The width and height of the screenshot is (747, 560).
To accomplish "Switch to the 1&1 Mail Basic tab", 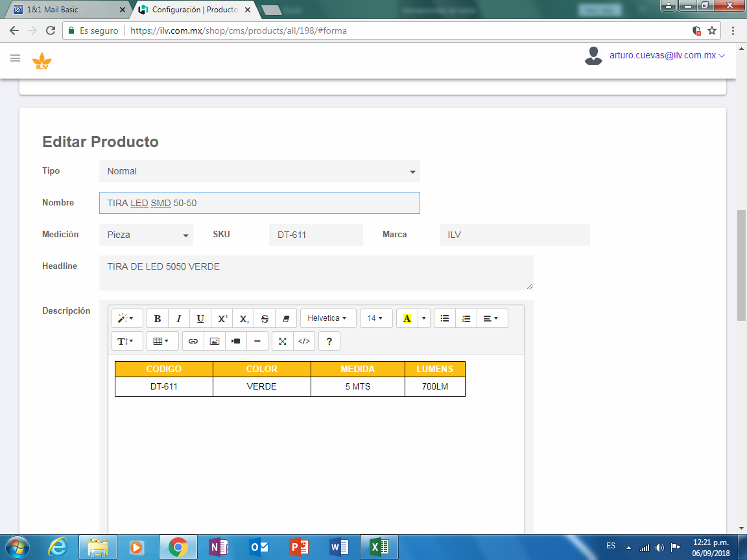I will pyautogui.click(x=68, y=10).
